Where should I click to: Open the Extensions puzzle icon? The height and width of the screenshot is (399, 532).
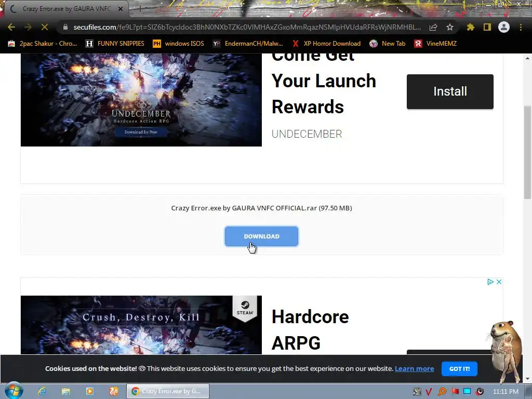click(x=470, y=27)
